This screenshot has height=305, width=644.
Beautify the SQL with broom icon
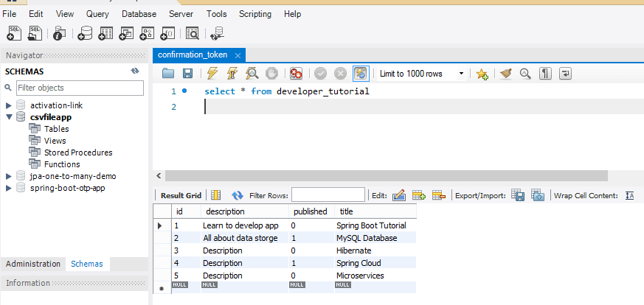506,74
